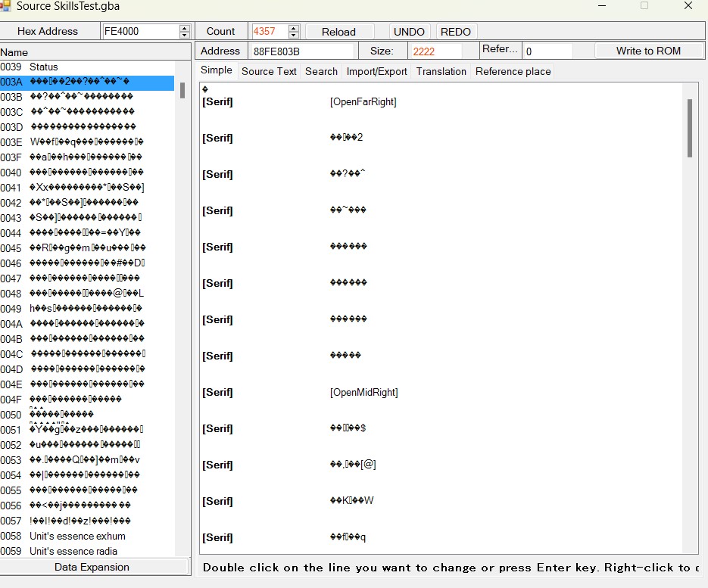708x588 pixels.
Task: Click the [Serif] label beside [OpenMidRight]
Action: pyautogui.click(x=217, y=393)
